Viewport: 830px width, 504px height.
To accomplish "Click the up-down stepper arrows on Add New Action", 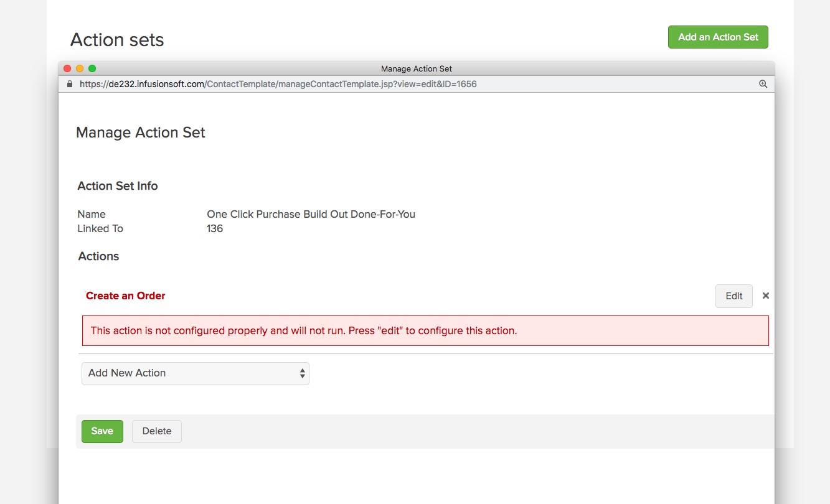I will pos(302,373).
